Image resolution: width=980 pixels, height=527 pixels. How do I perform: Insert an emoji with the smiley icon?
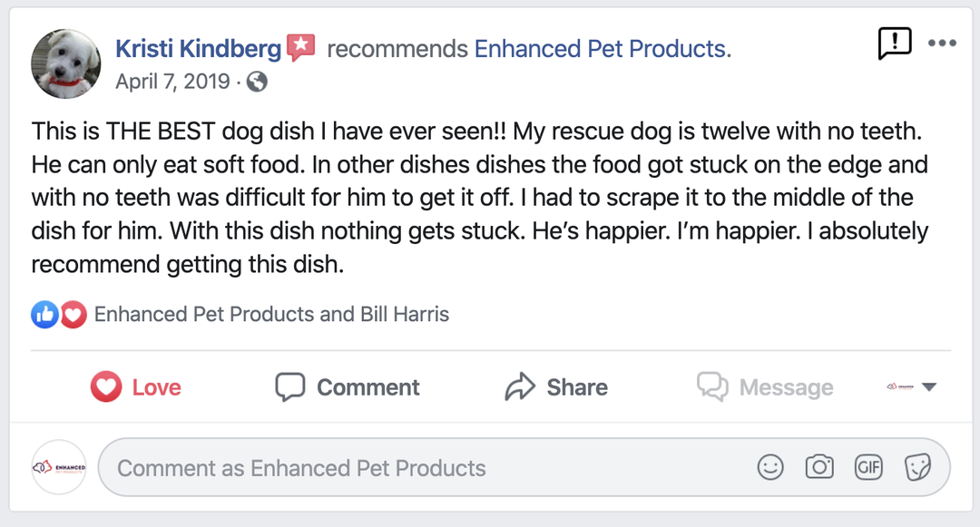coord(770,467)
